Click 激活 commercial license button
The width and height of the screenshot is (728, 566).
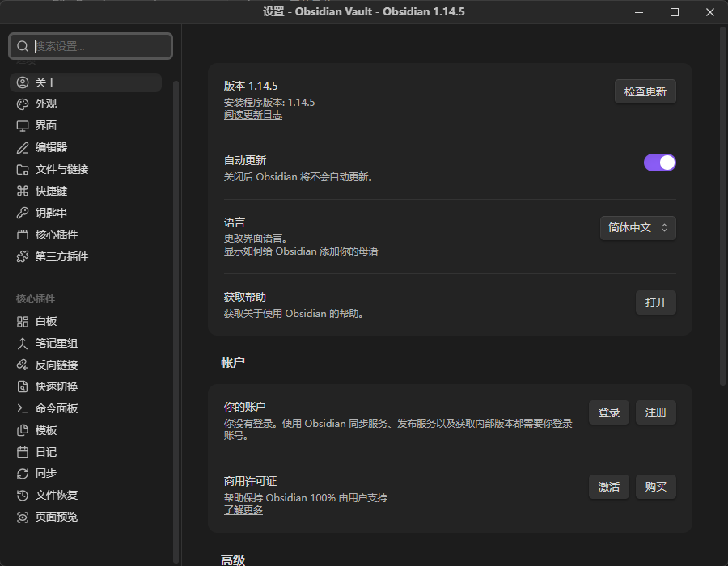click(x=608, y=487)
